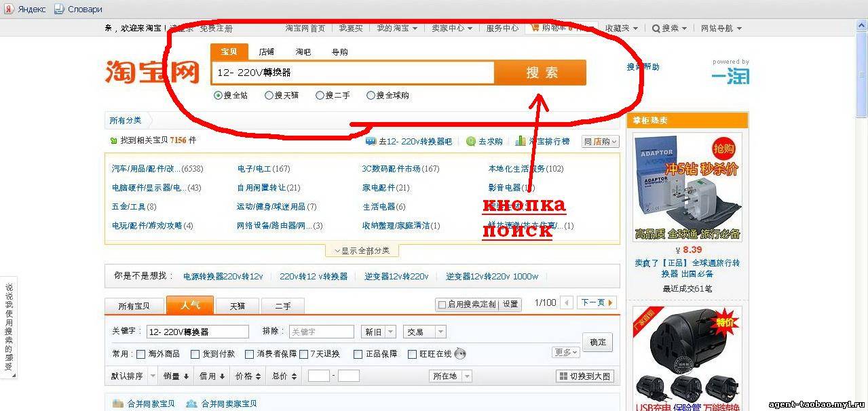Check the 海外商品 checkbox
Screen dimensions: 868x411
[140, 354]
